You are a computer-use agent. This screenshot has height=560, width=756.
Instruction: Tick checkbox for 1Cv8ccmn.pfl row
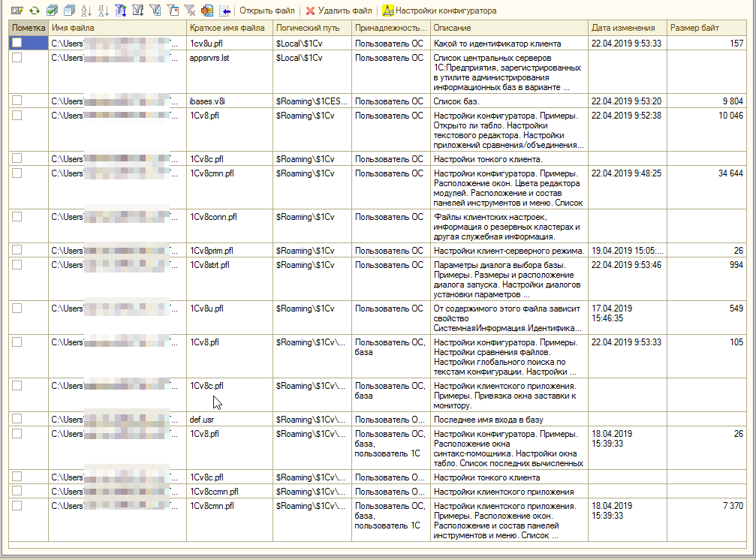click(17, 491)
